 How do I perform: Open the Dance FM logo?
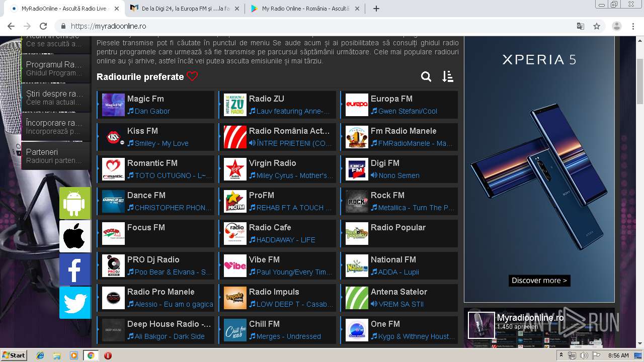113,201
